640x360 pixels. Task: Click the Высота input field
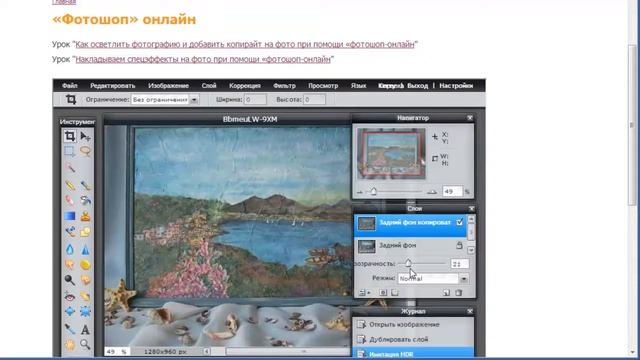tap(314, 100)
